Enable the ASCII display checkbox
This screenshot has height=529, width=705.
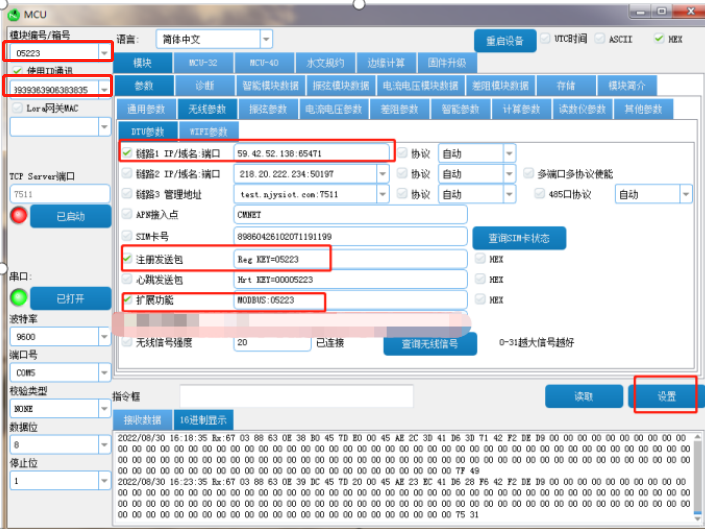(600, 39)
